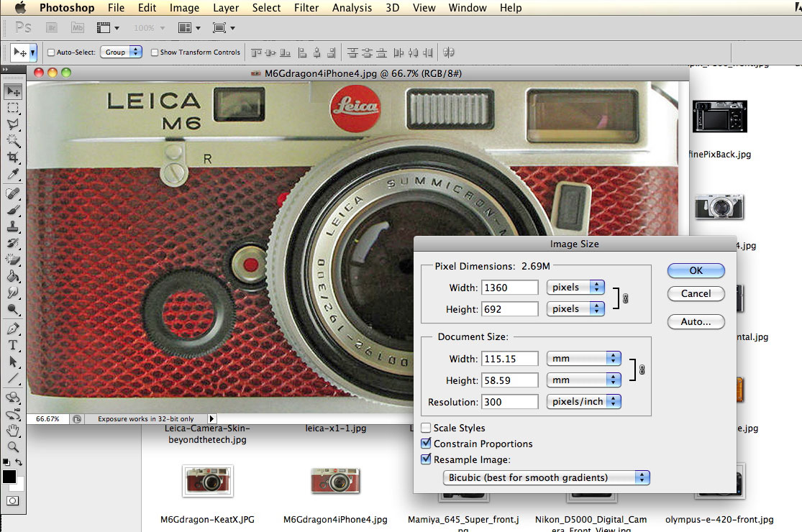The image size is (802, 532).
Task: Open the pixels/inch resolution units dropdown
Action: [583, 402]
